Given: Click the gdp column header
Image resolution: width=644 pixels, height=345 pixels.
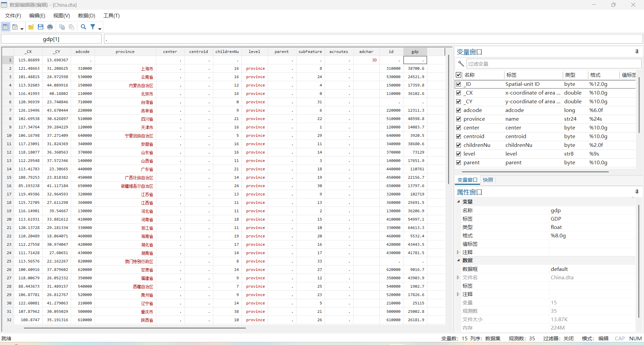Looking at the screenshot, I should point(415,52).
